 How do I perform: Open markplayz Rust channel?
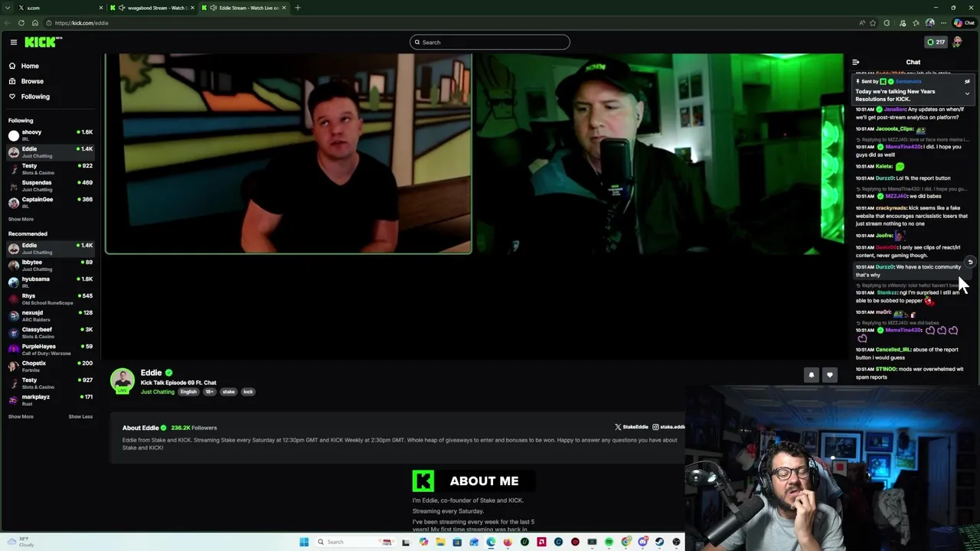coord(50,399)
